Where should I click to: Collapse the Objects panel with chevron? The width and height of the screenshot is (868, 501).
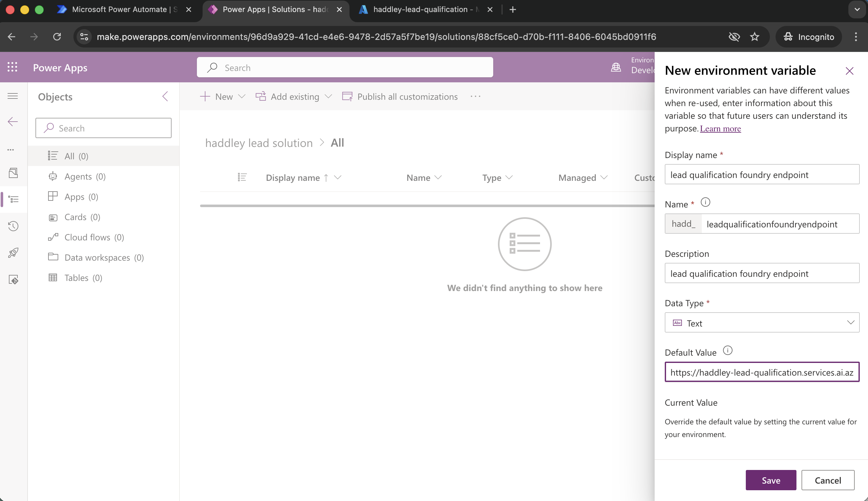pyautogui.click(x=166, y=97)
